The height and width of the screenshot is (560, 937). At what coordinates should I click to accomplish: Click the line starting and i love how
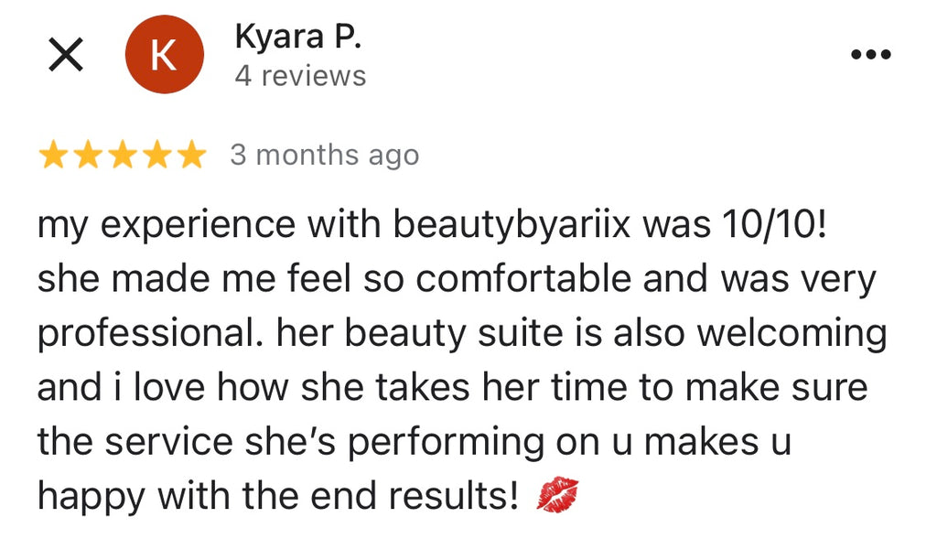(452, 387)
